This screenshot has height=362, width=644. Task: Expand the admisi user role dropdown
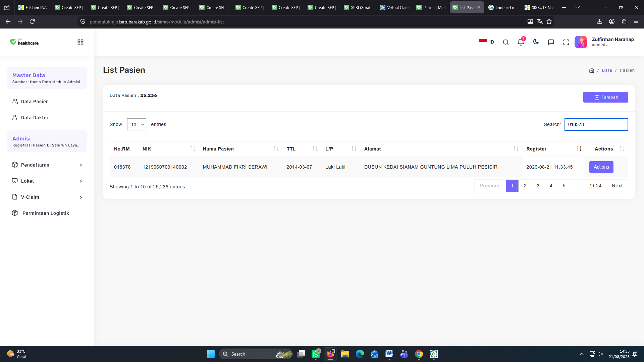[600, 45]
